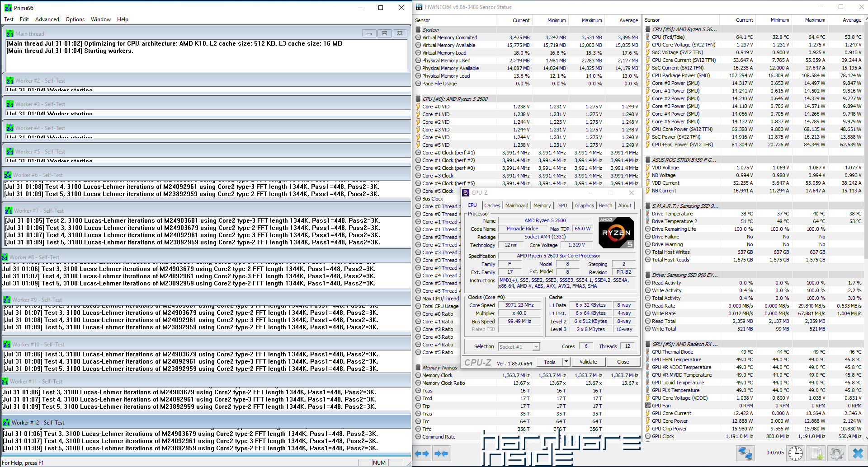868x467 pixels.
Task: Switch to the SPD tab in CPU-Z
Action: pyautogui.click(x=562, y=205)
